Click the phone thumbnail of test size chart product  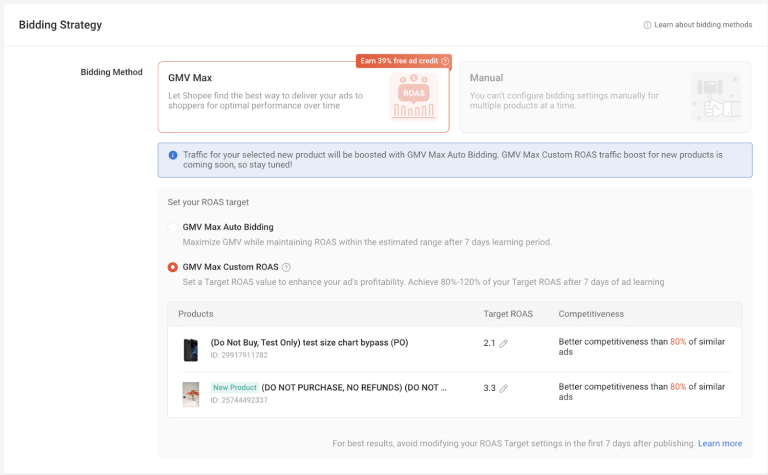pos(190,349)
